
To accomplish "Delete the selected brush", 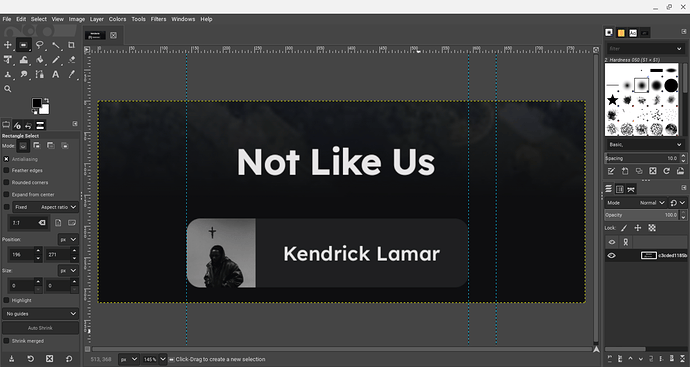I will click(653, 171).
